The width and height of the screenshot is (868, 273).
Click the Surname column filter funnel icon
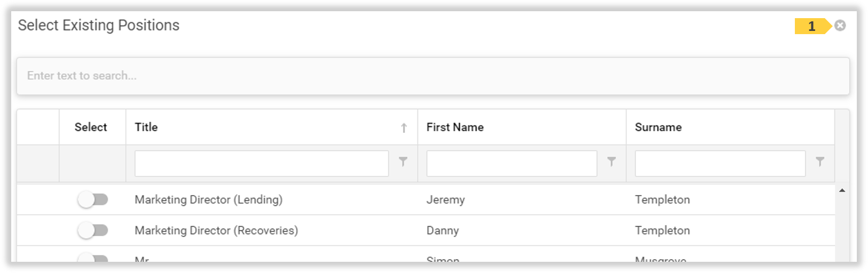pos(820,162)
